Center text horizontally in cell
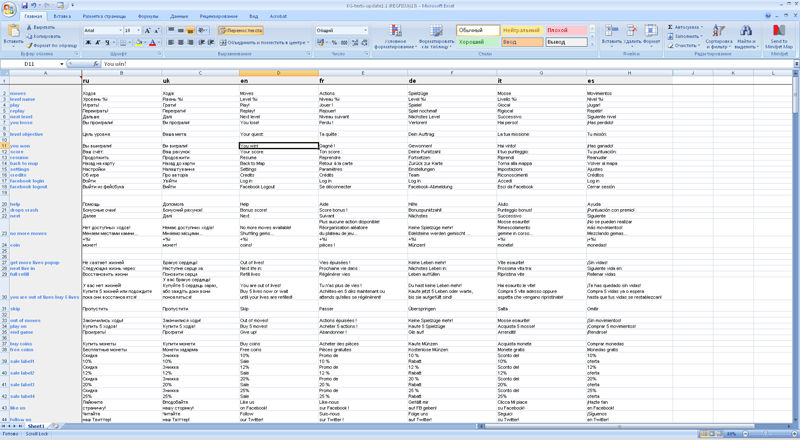Screen dimensions: 800x440 (x=181, y=42)
